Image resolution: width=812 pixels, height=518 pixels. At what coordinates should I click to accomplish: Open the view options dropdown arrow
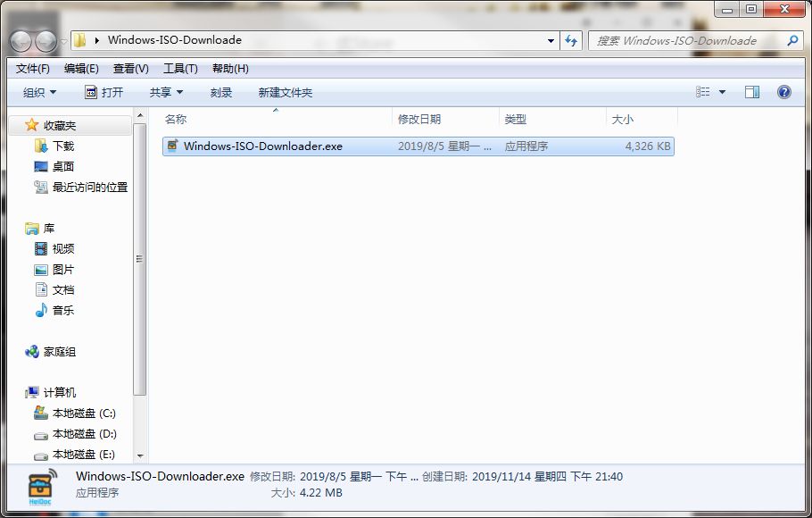pyautogui.click(x=722, y=92)
